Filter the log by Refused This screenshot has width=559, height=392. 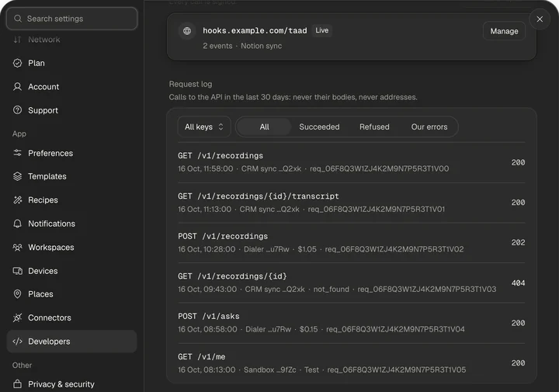(374, 127)
